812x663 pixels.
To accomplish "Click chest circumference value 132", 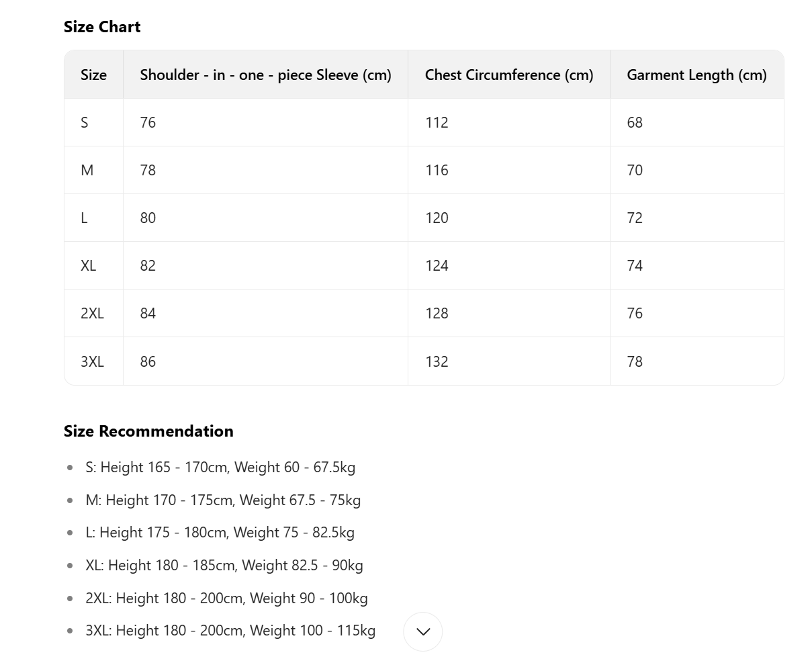I will tap(437, 361).
